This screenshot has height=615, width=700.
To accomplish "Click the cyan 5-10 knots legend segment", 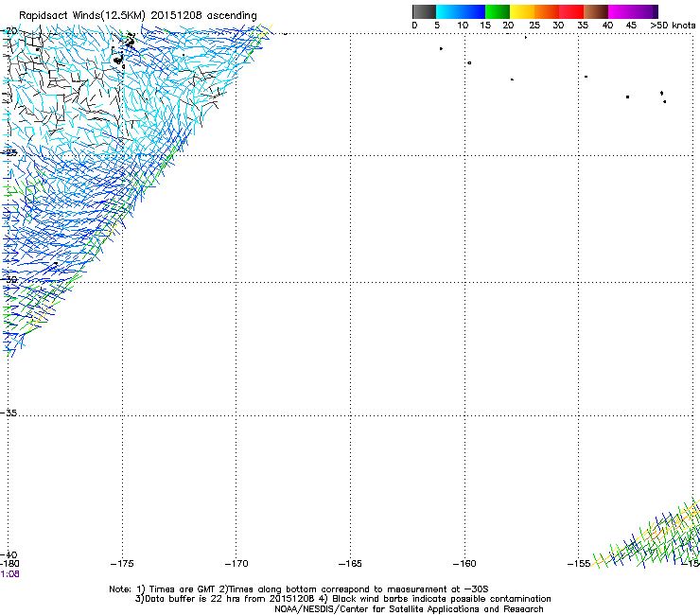I will 448,11.
